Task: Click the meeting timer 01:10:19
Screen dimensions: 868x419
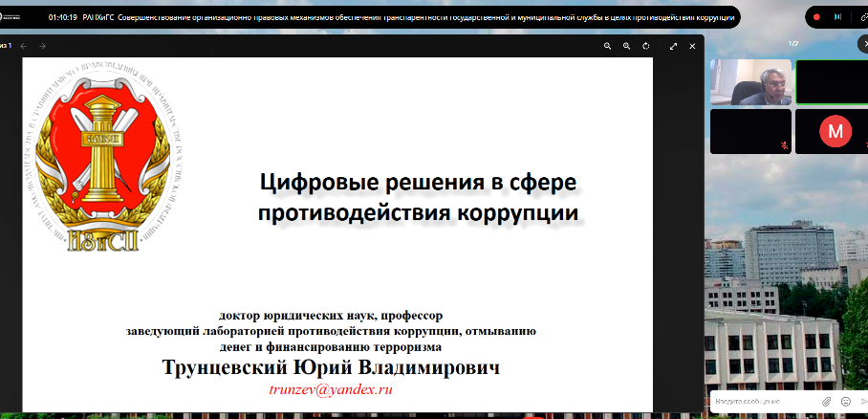Action: tap(62, 17)
